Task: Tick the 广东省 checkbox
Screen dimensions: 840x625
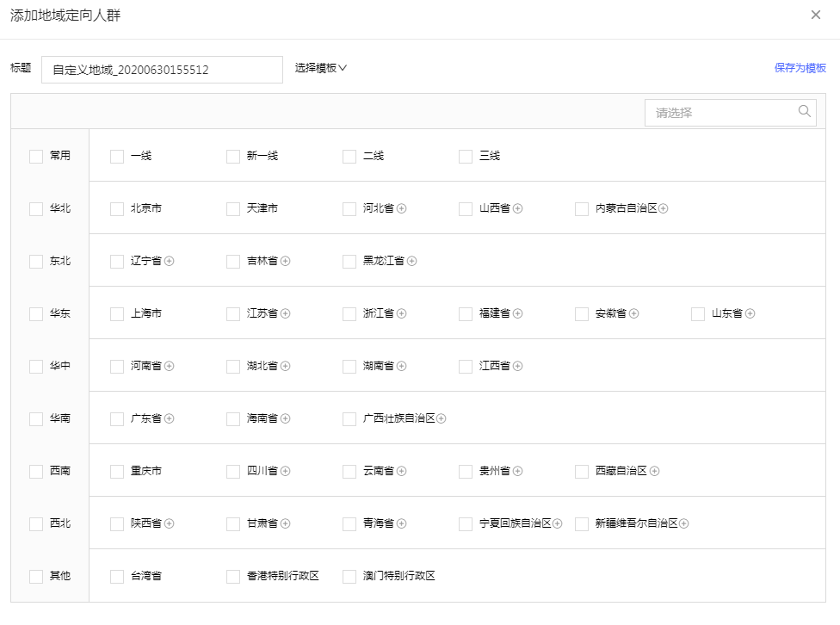Action: coord(117,419)
